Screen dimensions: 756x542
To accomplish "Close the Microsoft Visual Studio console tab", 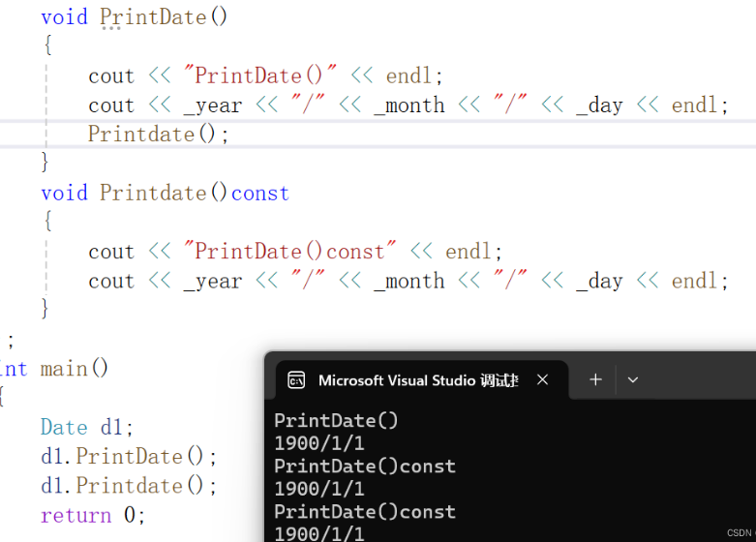I will coord(542,380).
